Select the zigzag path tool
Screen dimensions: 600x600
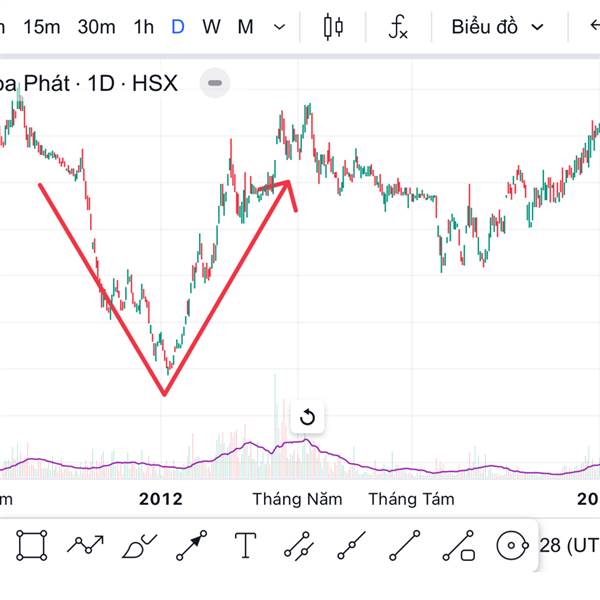86,545
